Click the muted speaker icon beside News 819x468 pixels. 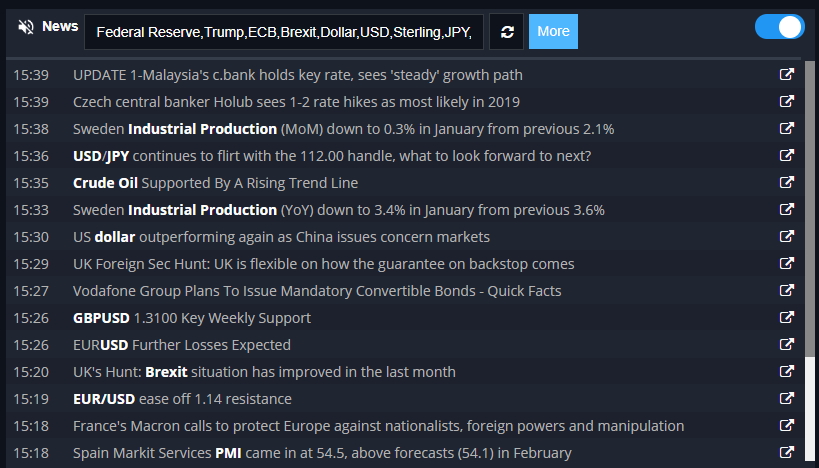point(26,27)
